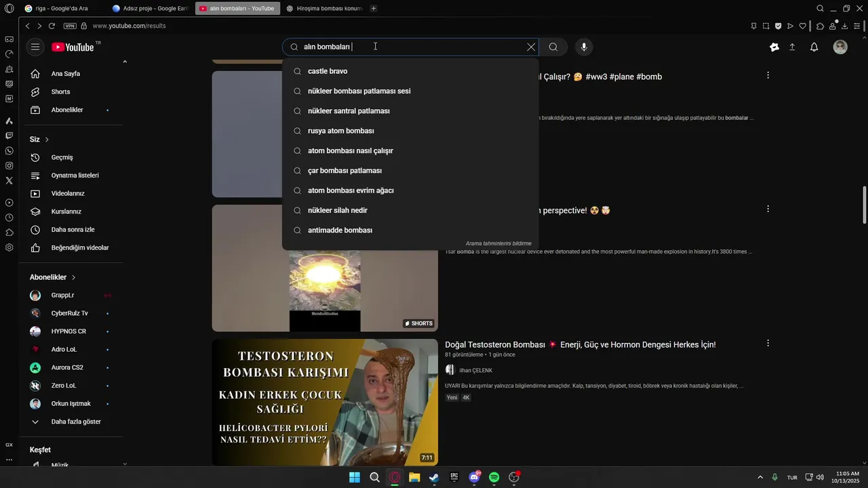Choose suggestion 'atom bombası evrim ağacı'
The height and width of the screenshot is (488, 868).
[x=410, y=190]
